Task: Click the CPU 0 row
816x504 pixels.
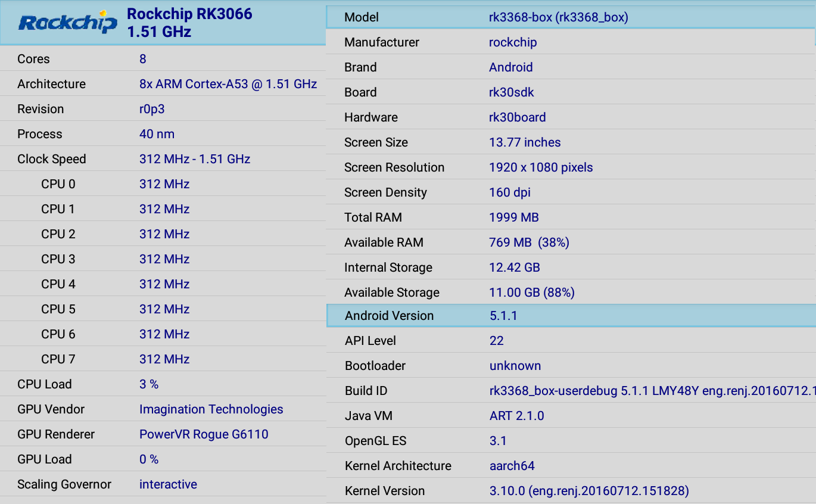Action: point(163,184)
